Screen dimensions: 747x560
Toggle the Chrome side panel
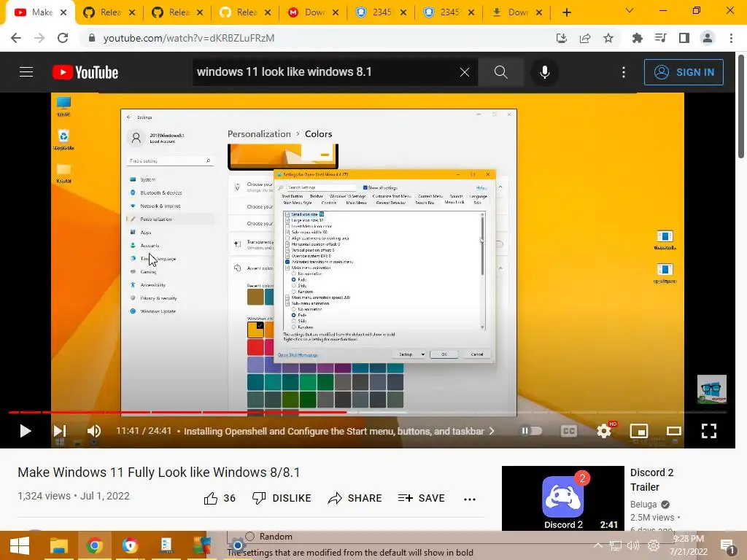(684, 38)
